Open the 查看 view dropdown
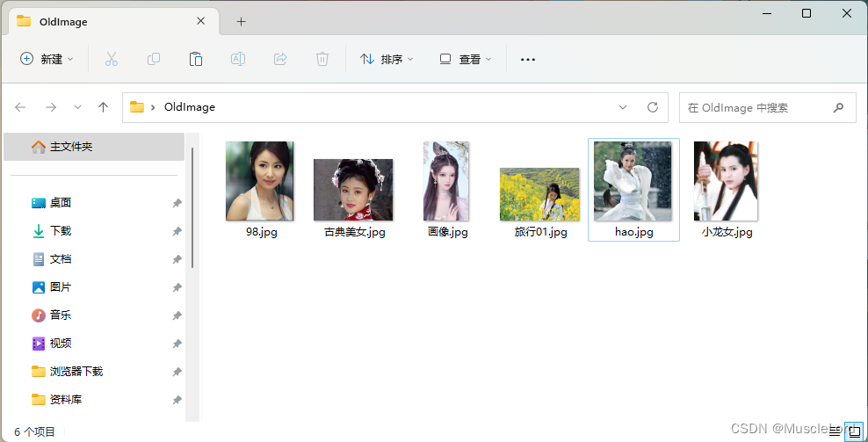 point(465,59)
